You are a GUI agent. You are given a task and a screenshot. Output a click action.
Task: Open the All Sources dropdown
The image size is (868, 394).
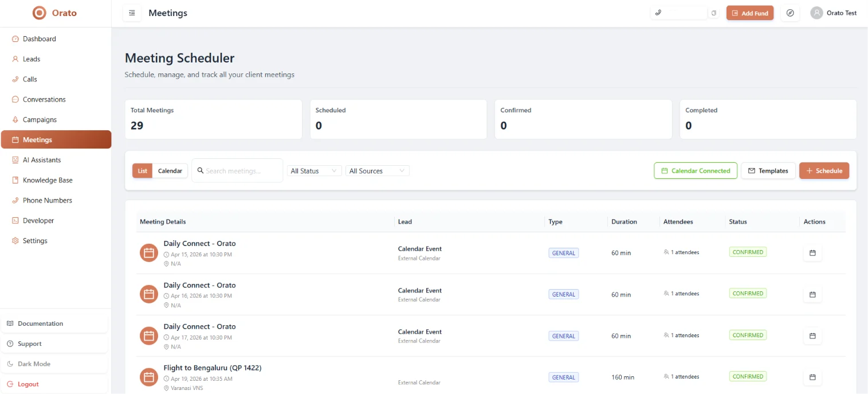[377, 171]
